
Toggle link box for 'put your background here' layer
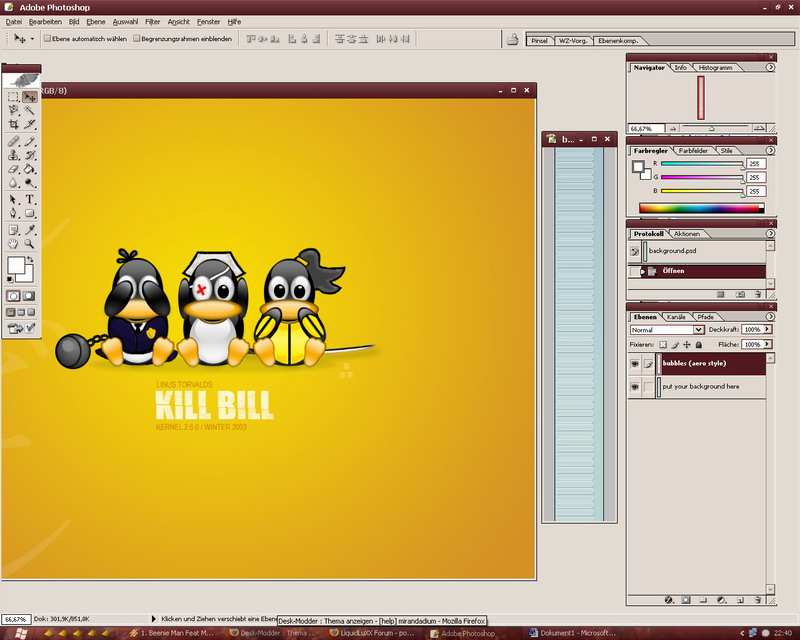[x=648, y=387]
